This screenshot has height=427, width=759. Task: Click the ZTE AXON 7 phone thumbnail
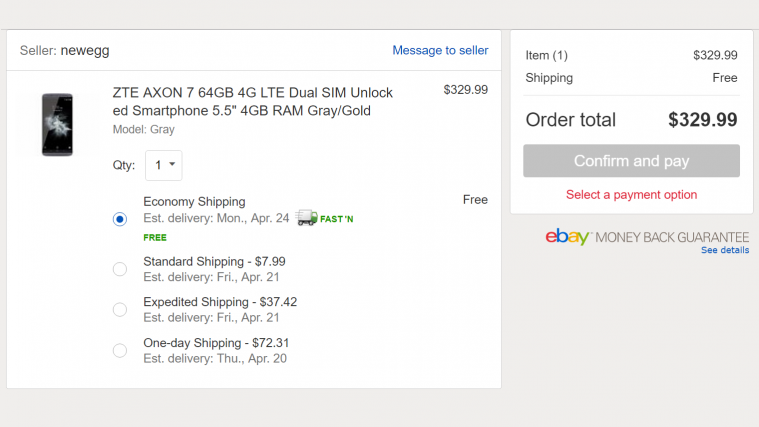point(57,124)
